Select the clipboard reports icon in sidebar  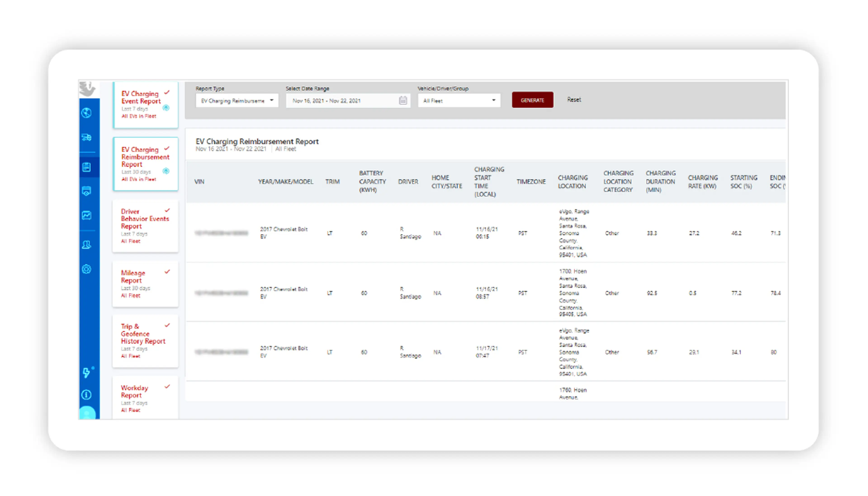pos(87,167)
